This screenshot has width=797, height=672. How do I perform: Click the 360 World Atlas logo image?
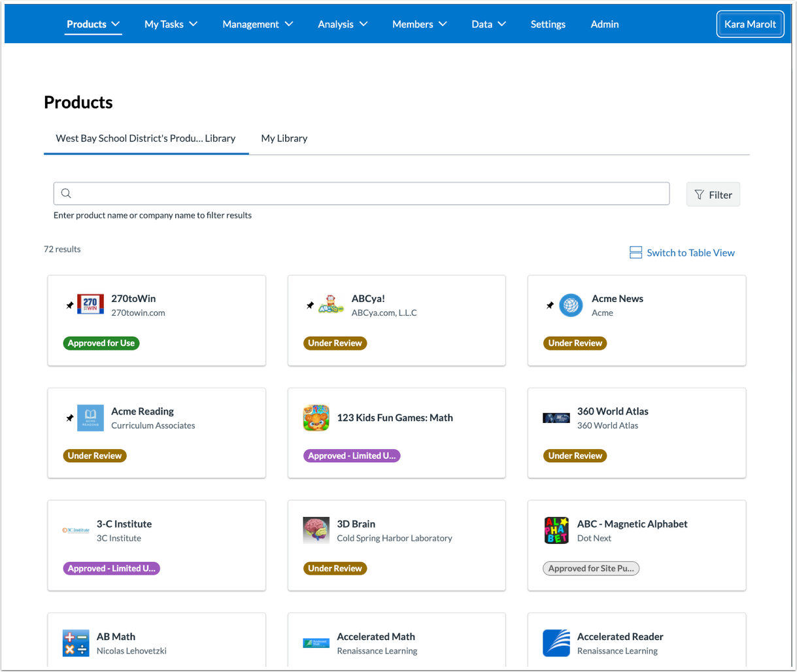click(x=556, y=418)
